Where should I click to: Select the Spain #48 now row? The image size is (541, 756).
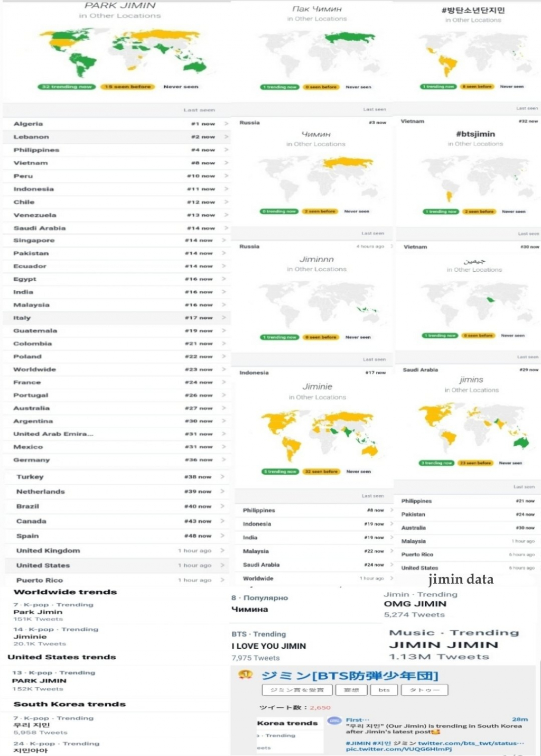pyautogui.click(x=116, y=536)
